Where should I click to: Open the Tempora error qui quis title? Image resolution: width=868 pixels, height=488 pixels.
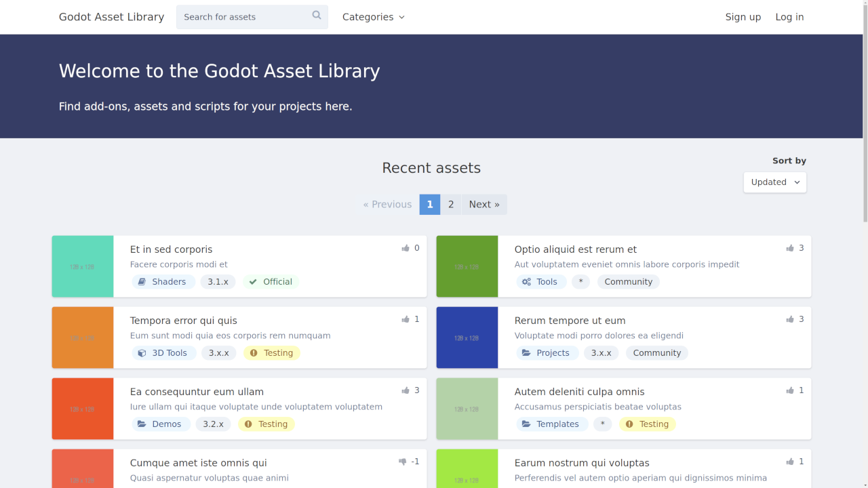[x=184, y=321]
